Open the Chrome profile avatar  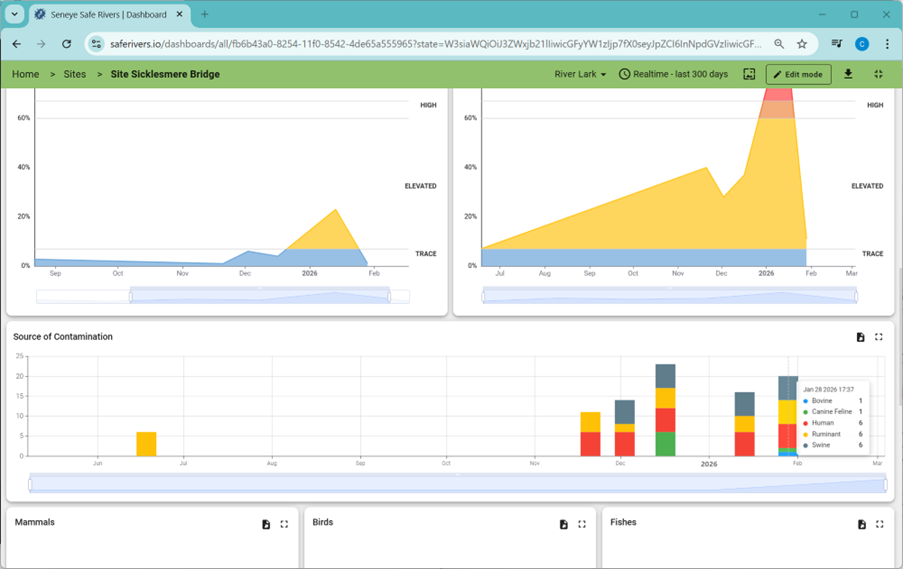click(862, 44)
